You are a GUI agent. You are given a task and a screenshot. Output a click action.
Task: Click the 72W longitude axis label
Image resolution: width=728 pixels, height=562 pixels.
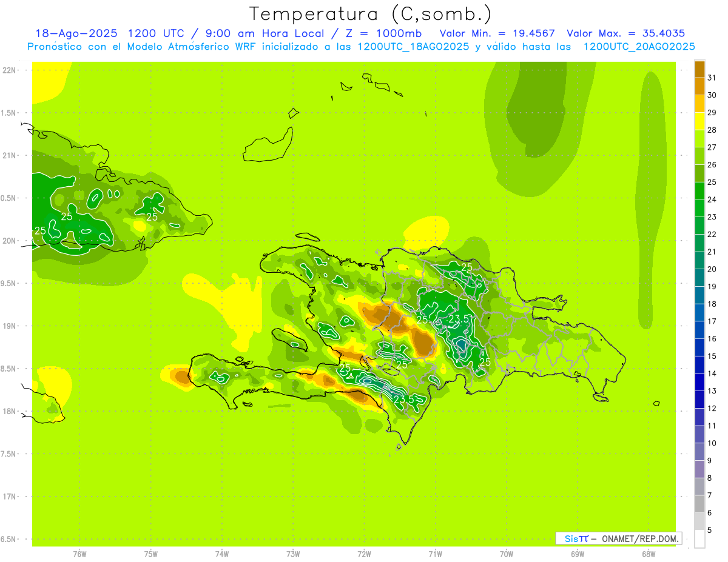(364, 554)
